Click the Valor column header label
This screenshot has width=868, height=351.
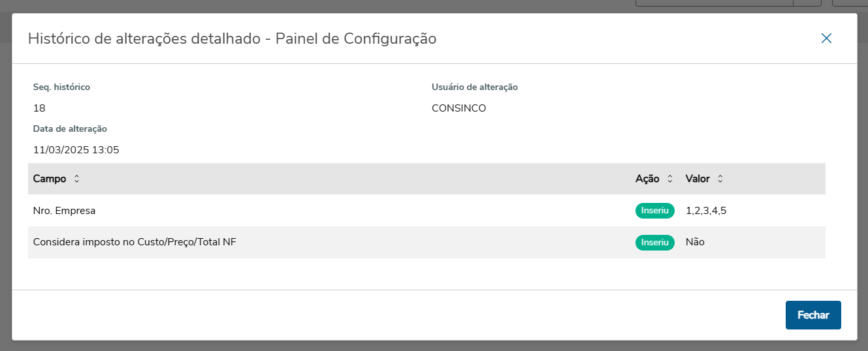[697, 179]
